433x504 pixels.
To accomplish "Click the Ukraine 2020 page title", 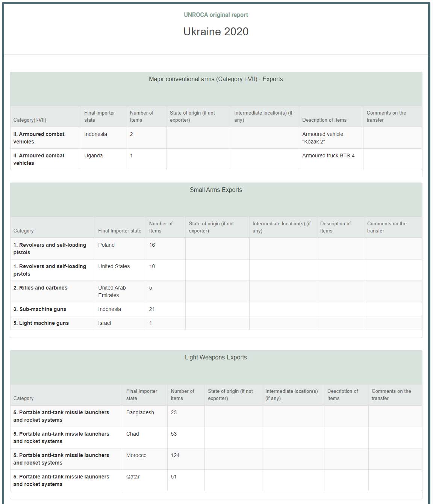I will [x=216, y=32].
